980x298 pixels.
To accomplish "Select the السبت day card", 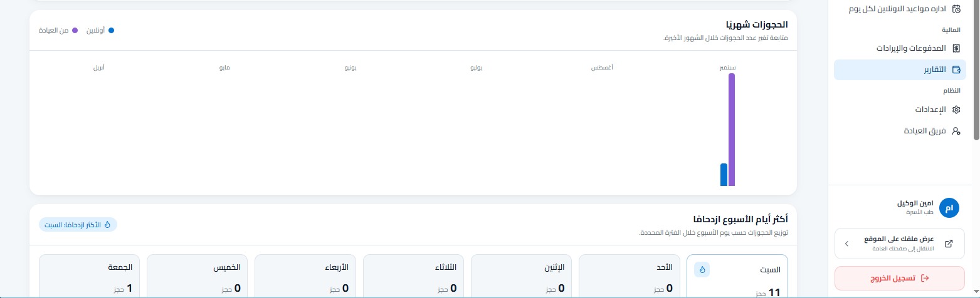I will pyautogui.click(x=737, y=276).
